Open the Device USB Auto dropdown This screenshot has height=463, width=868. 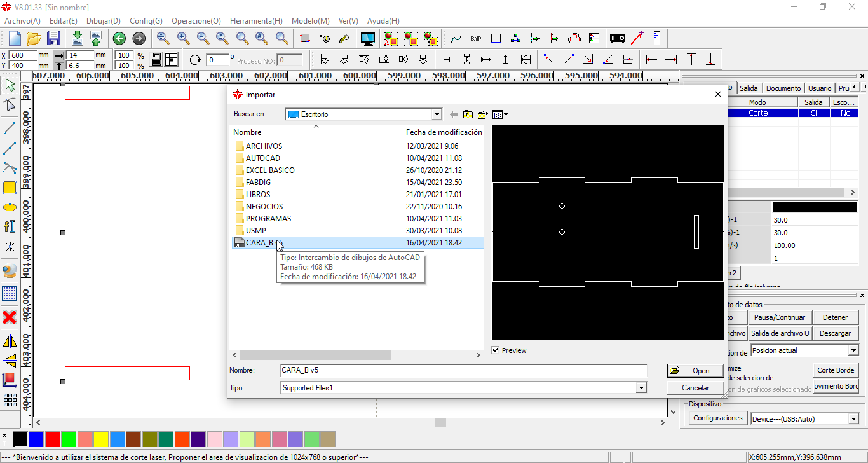[x=853, y=419]
